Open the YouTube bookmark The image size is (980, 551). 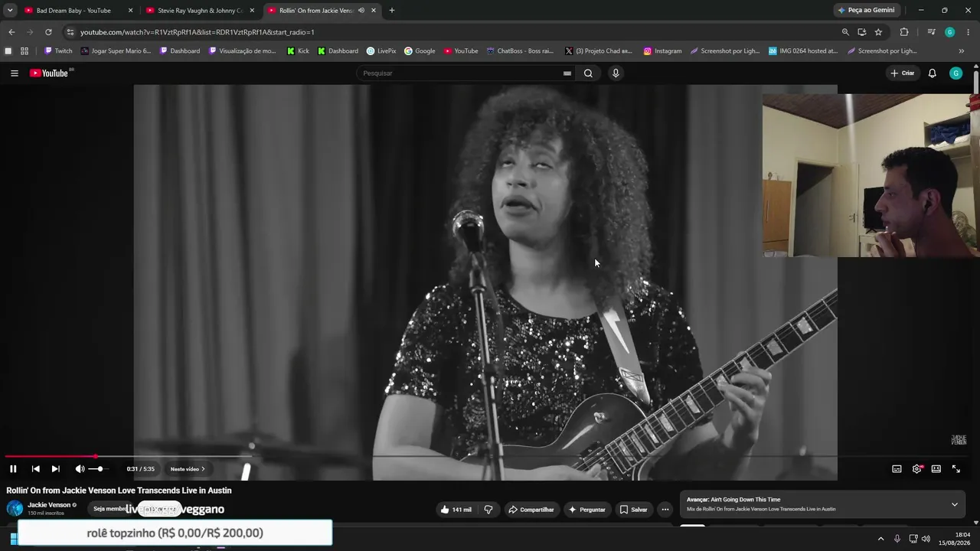click(x=461, y=51)
